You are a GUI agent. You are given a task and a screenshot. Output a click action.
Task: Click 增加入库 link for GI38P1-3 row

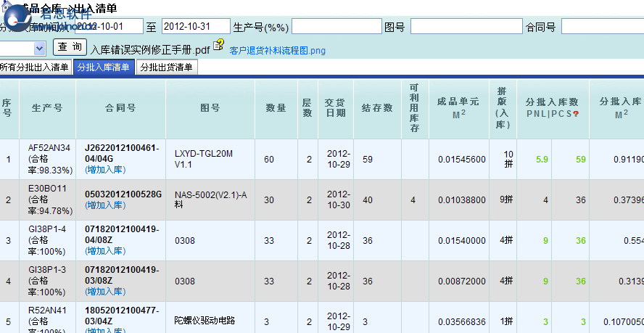tap(105, 292)
